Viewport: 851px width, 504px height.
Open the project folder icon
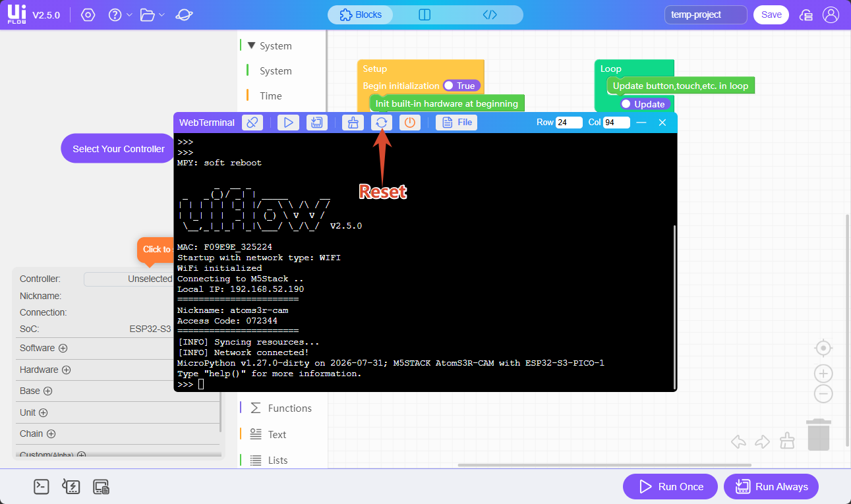click(148, 15)
